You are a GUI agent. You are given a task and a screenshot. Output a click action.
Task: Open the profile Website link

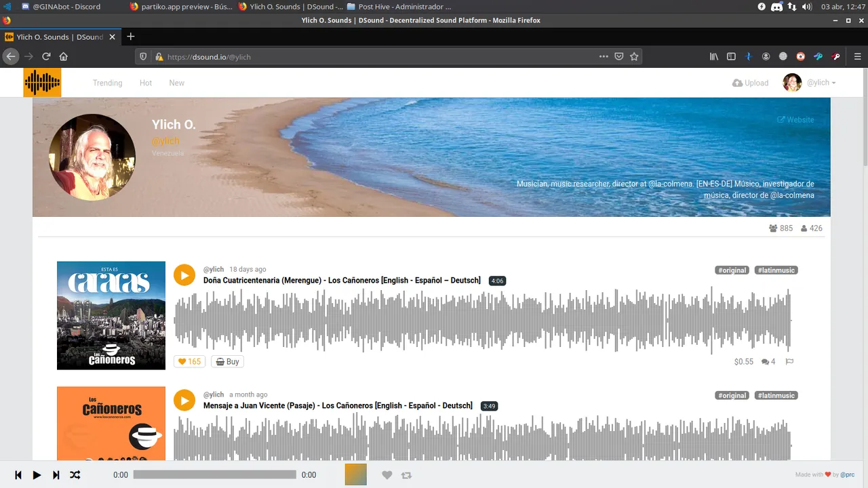[x=795, y=119]
